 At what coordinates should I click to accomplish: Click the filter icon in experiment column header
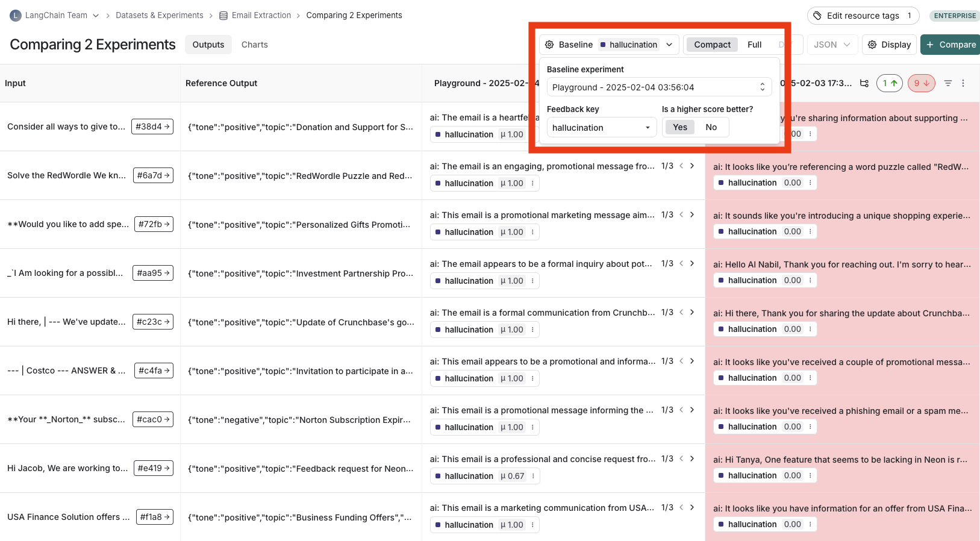click(947, 83)
